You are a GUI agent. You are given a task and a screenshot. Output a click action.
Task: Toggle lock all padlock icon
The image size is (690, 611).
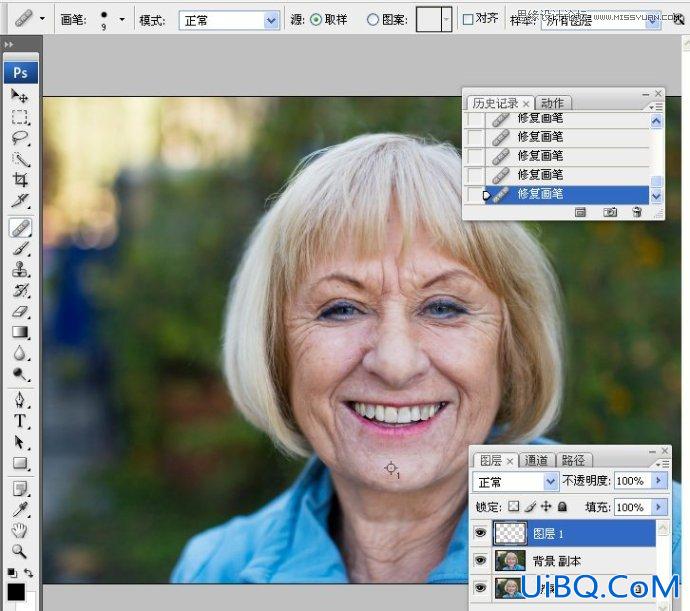click(562, 506)
